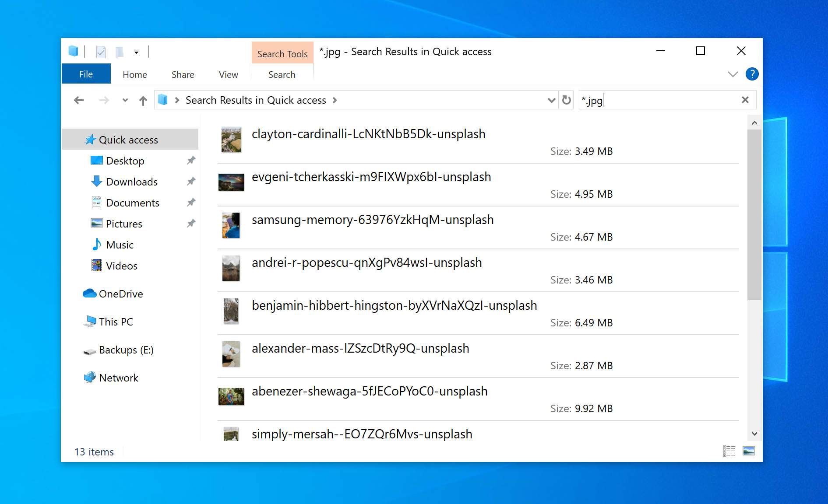Click the vertical scrollbar thumb

754,215
